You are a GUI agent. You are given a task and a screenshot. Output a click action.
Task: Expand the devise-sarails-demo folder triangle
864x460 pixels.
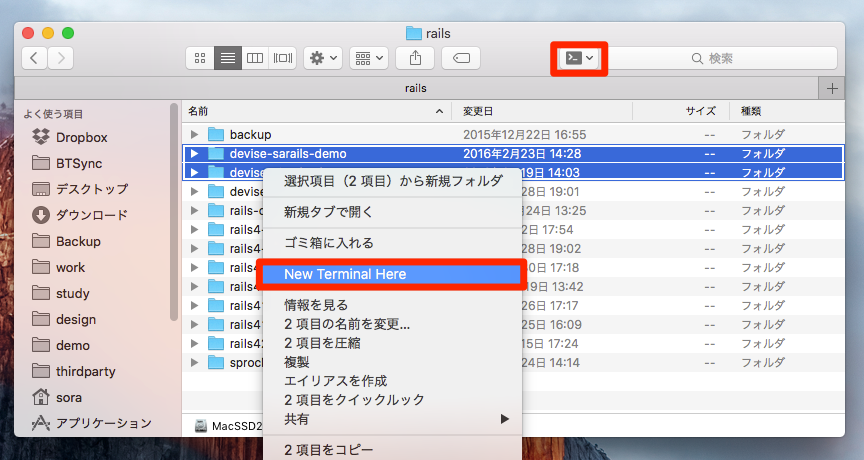[195, 154]
